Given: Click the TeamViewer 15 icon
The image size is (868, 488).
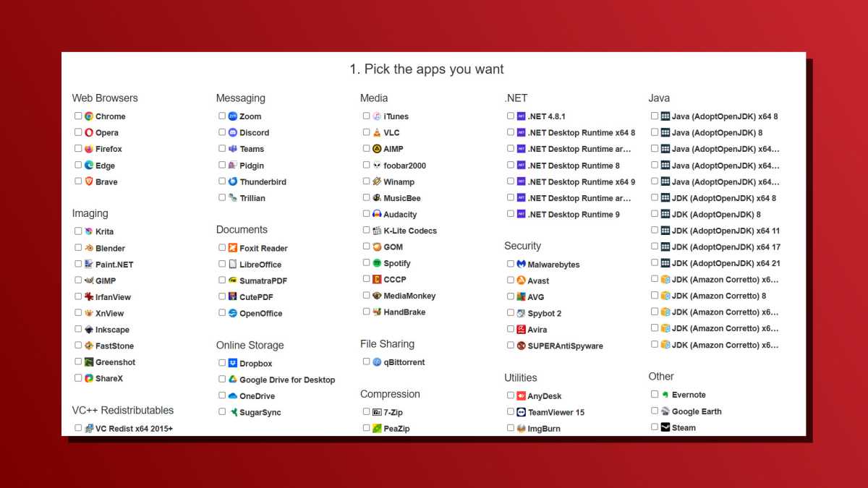Looking at the screenshot, I should click(521, 412).
